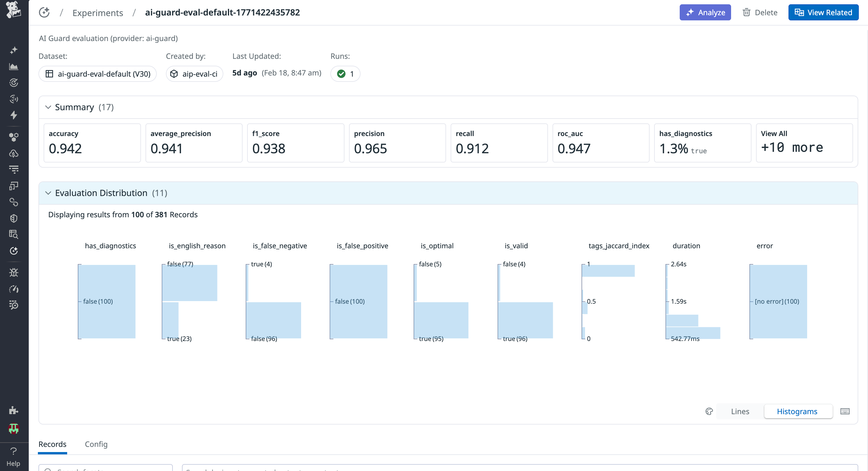Open the ai-guard-eval-default (V30) dataset
This screenshot has width=868, height=471.
click(x=97, y=74)
